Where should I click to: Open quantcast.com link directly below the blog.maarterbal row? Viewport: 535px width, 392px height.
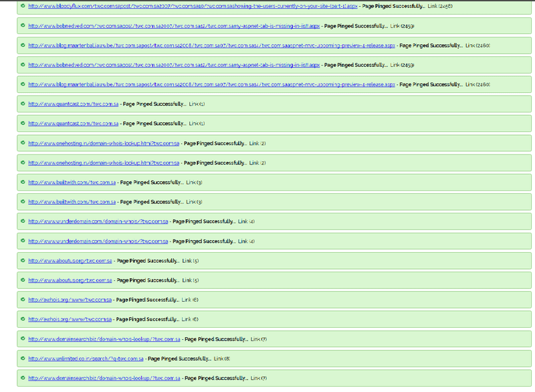pos(74,104)
